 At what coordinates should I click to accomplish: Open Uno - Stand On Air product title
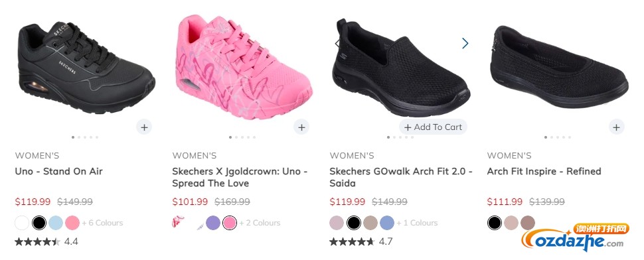click(58, 171)
